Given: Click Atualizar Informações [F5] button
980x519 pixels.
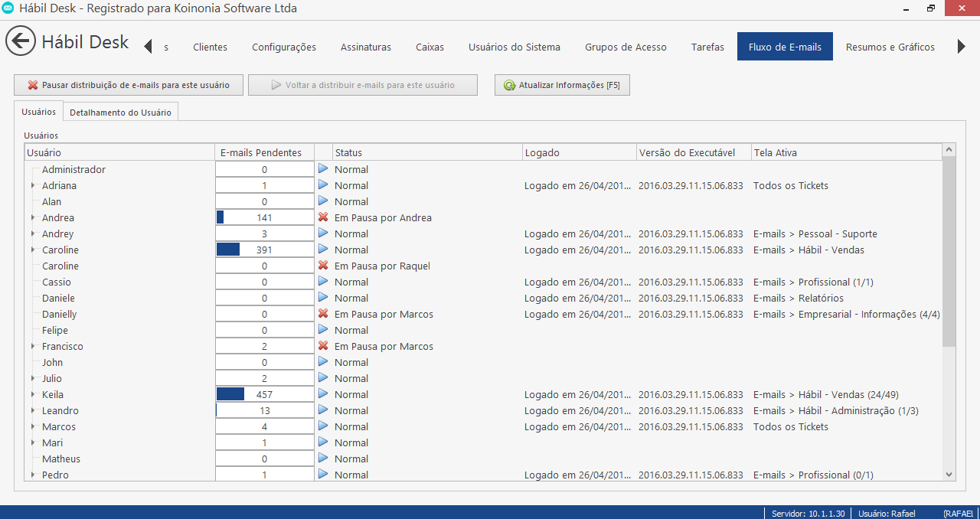Looking at the screenshot, I should pyautogui.click(x=562, y=85).
